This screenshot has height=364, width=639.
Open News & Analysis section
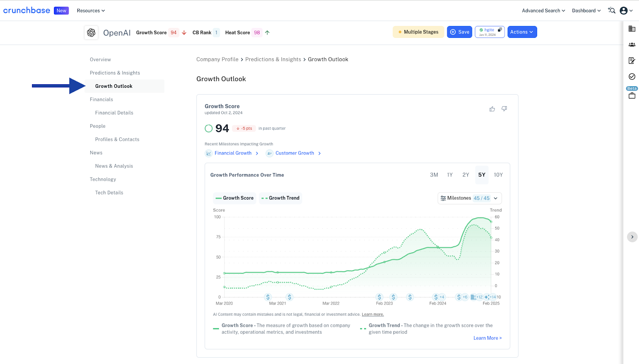114,166
